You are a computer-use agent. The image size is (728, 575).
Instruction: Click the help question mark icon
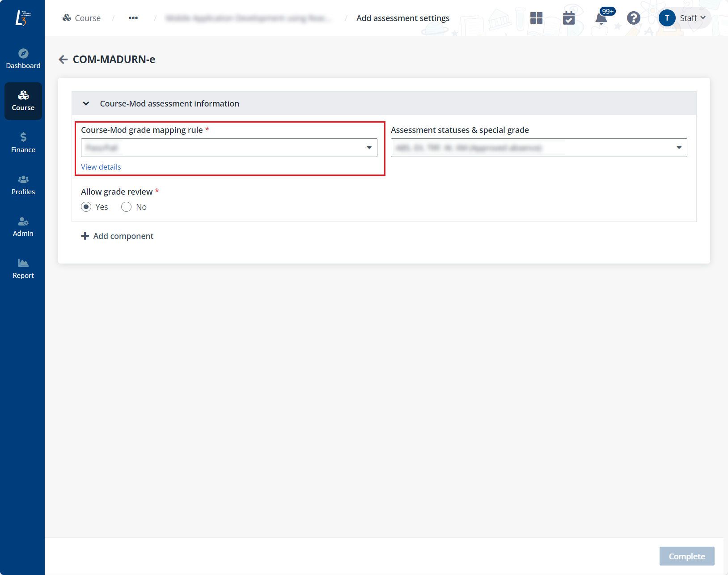point(633,18)
